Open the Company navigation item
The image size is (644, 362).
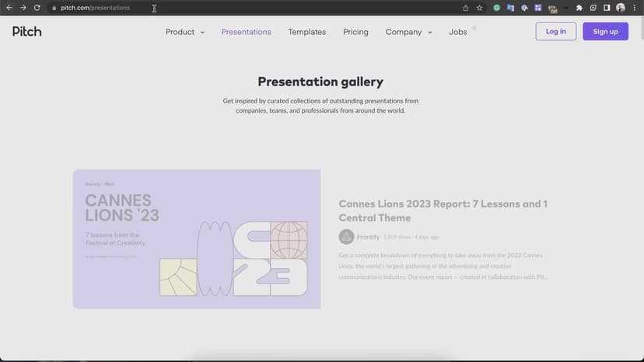(x=404, y=32)
